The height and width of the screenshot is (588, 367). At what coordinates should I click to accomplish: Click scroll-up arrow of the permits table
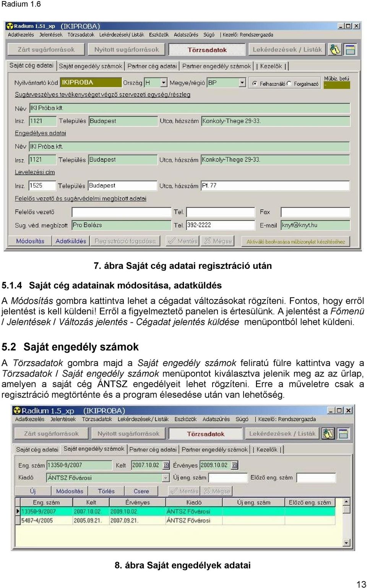click(346, 502)
